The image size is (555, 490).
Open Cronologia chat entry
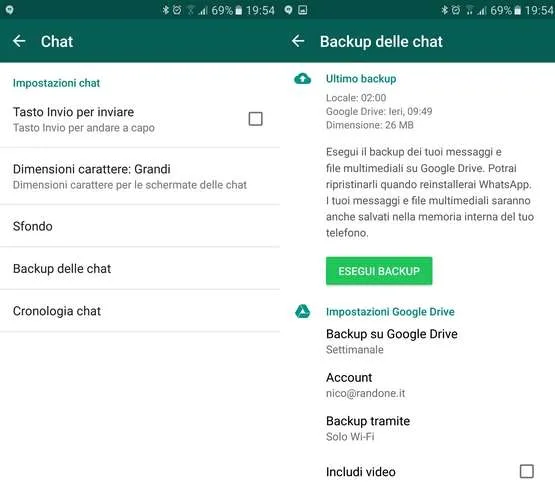coord(140,311)
